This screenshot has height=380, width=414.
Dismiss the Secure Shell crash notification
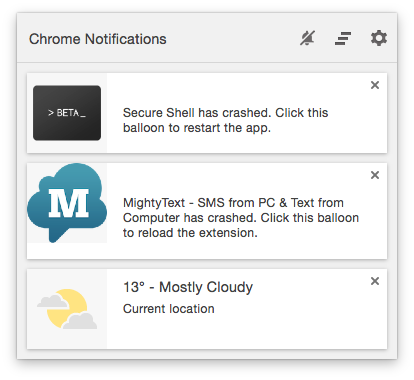pyautogui.click(x=375, y=85)
